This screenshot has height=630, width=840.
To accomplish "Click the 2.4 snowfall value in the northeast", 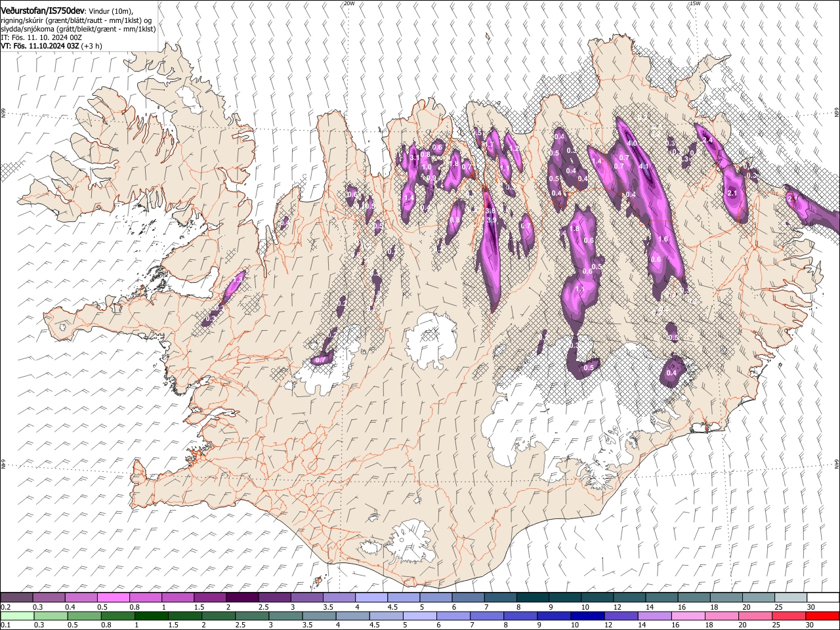I will pos(707,140).
